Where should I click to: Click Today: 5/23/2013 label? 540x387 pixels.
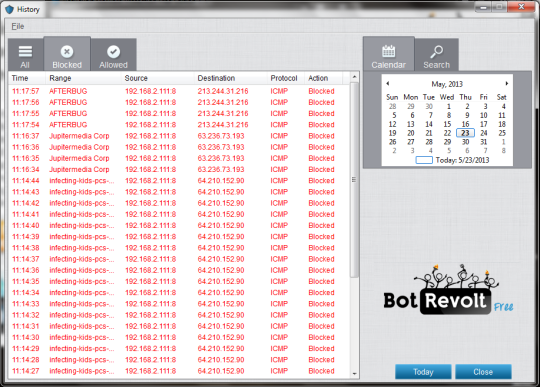click(462, 160)
